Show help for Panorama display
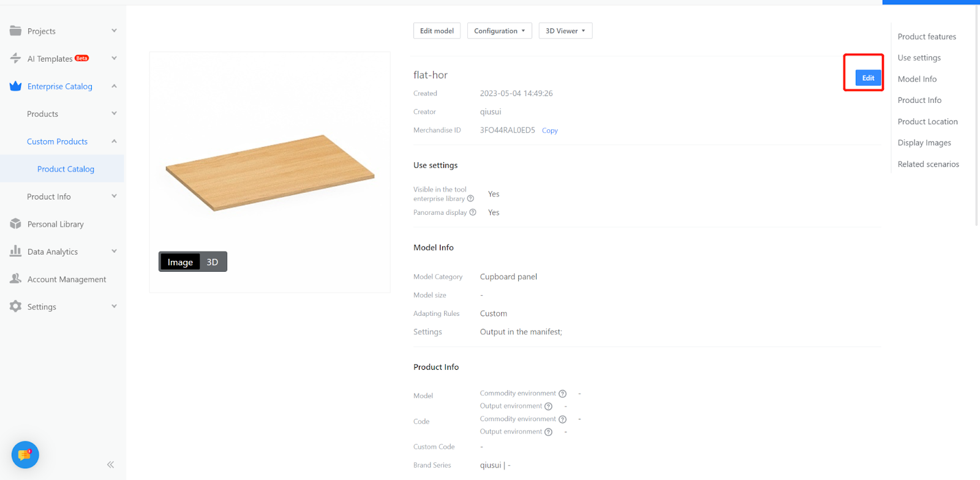This screenshot has height=480, width=980. pyautogui.click(x=473, y=212)
